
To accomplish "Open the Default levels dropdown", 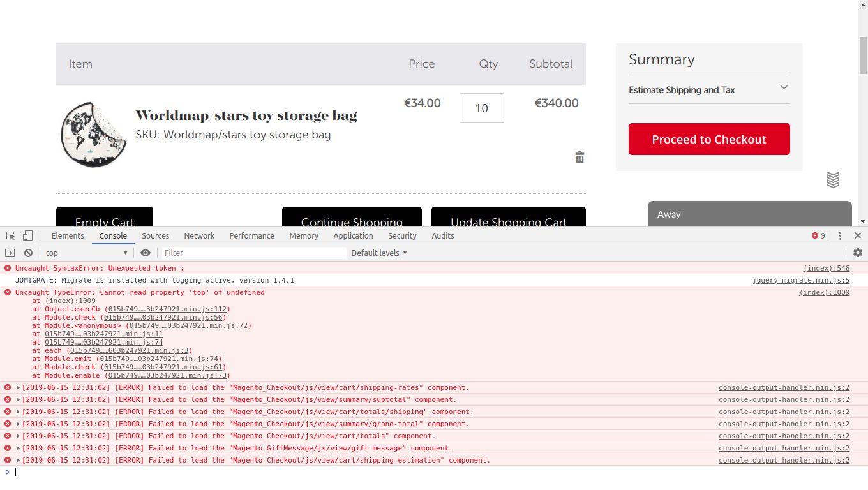I will coord(379,253).
